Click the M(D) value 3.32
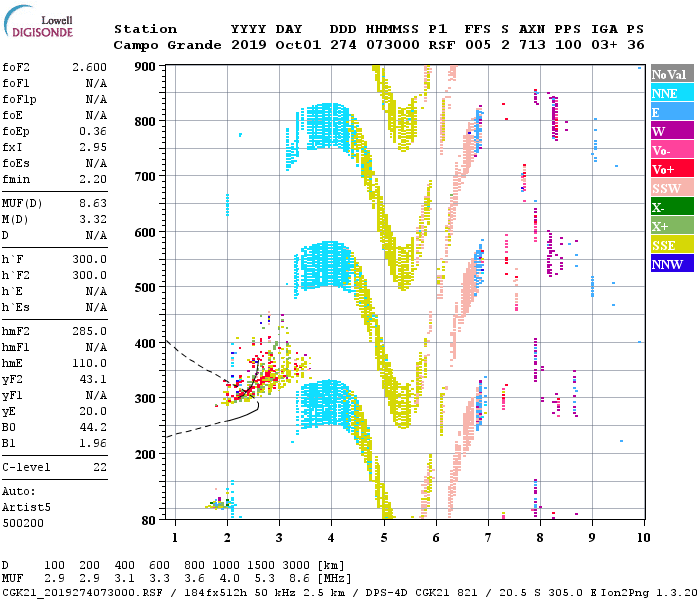The height and width of the screenshot is (600, 700). [x=93, y=219]
